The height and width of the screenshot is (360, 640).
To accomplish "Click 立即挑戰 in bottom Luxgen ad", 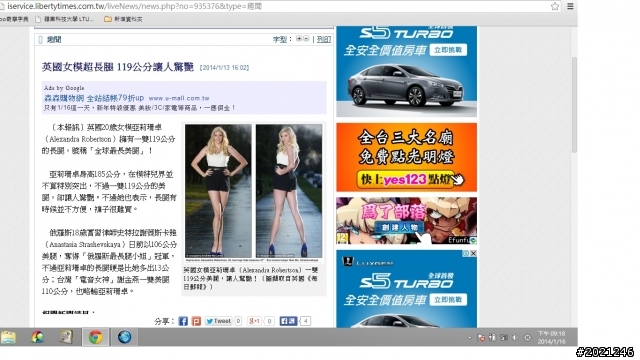I will pos(448,300).
